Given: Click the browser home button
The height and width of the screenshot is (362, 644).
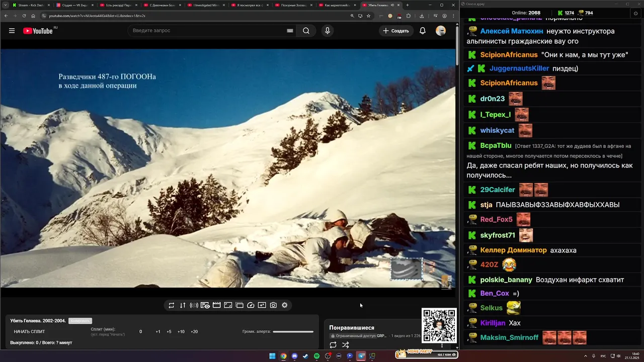Looking at the screenshot, I should pos(33,16).
